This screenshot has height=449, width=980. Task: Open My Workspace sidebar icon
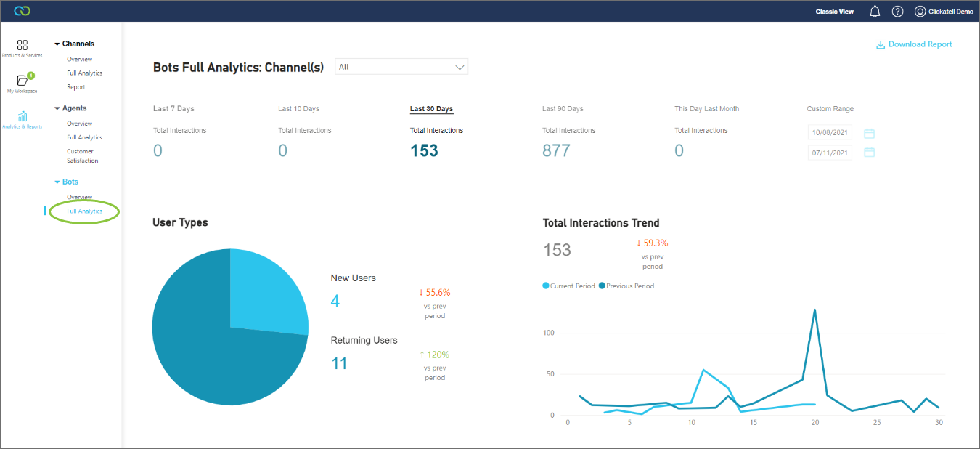tap(23, 83)
